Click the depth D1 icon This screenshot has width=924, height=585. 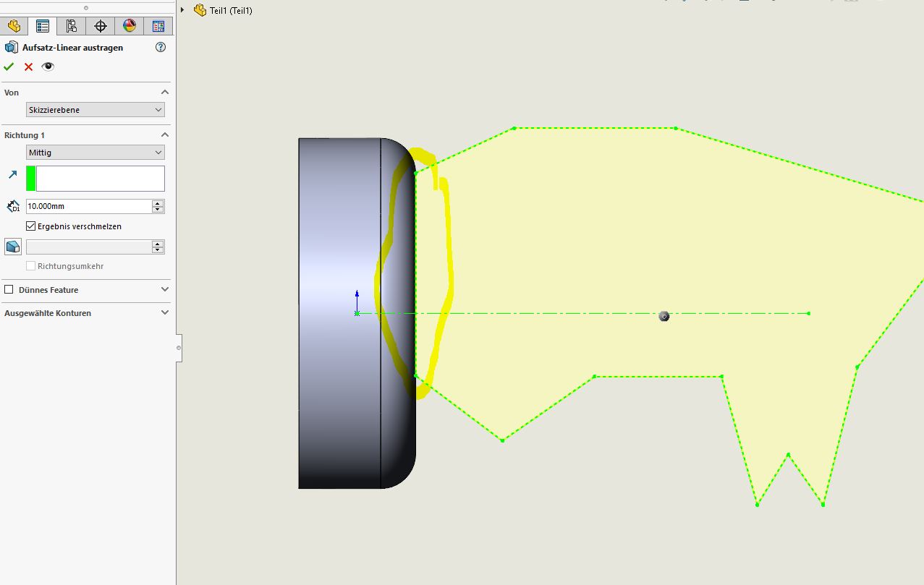[x=13, y=207]
